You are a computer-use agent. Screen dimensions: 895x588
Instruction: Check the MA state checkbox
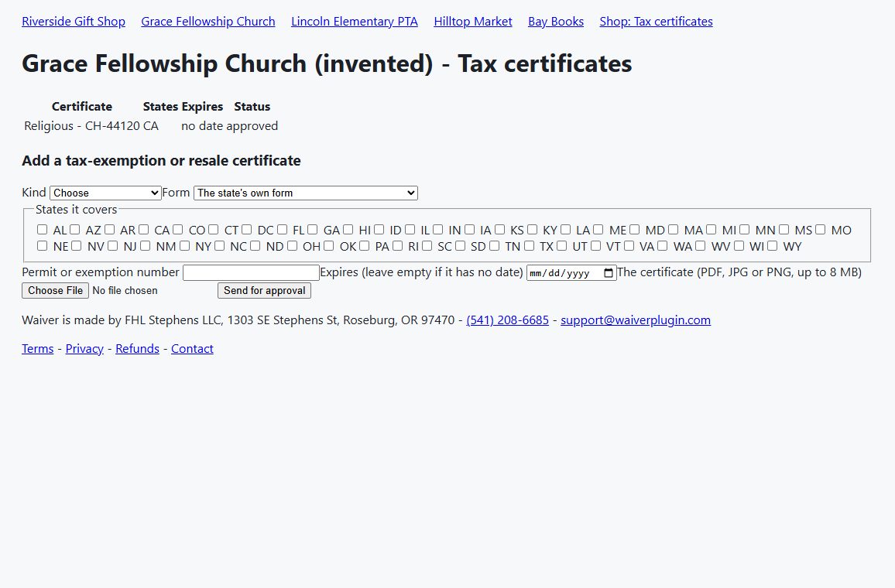tap(673, 229)
